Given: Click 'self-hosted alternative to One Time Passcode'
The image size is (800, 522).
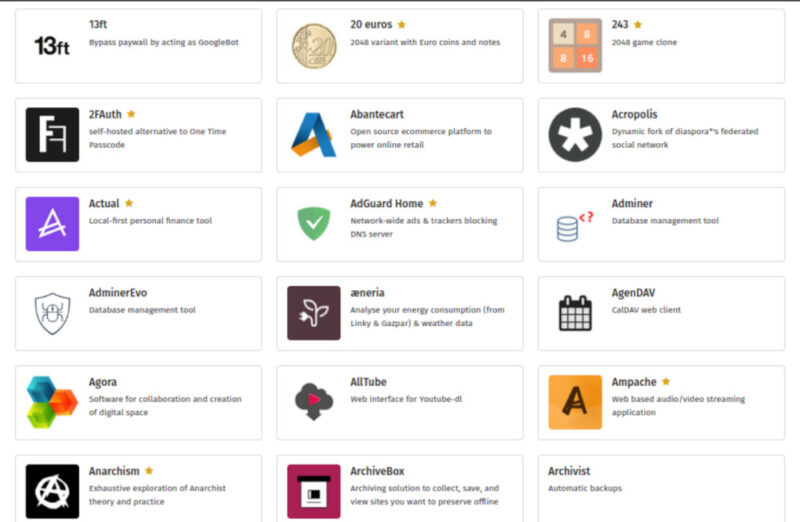Looking at the screenshot, I should pos(157,138).
